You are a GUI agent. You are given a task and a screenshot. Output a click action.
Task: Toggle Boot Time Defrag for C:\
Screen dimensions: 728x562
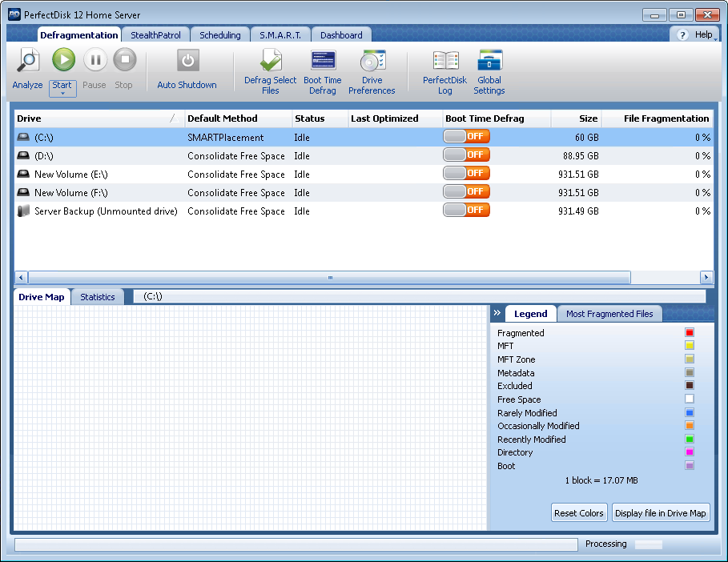[466, 136]
